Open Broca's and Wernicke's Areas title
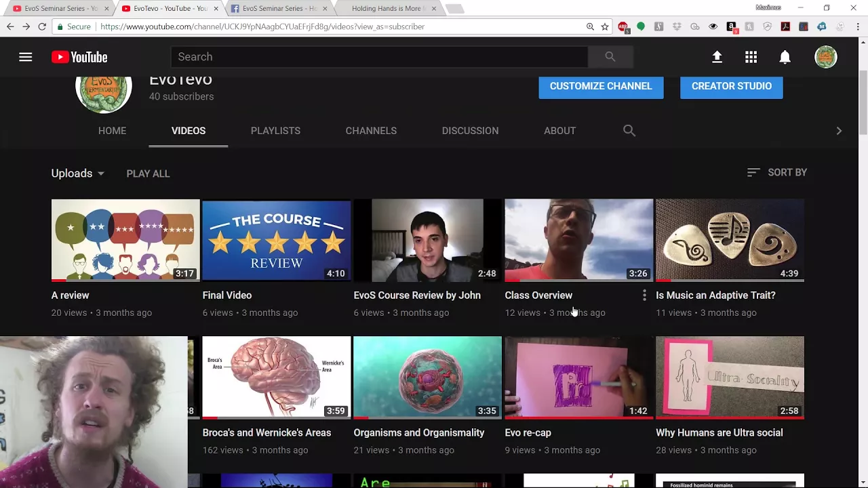The image size is (868, 488). tap(267, 432)
